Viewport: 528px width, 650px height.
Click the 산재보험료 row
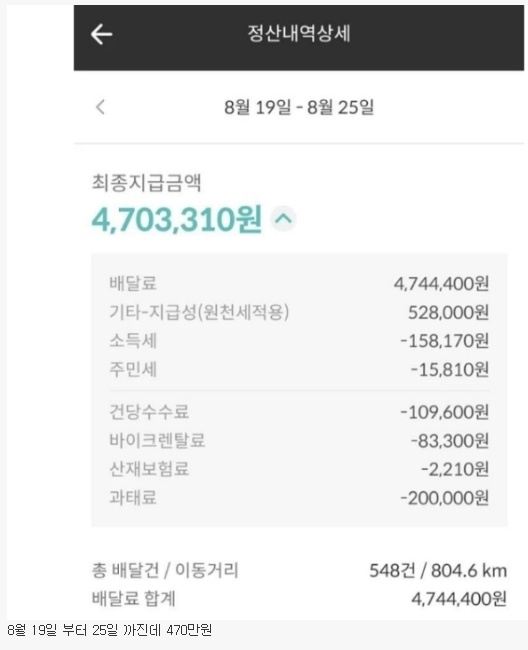click(x=299, y=469)
